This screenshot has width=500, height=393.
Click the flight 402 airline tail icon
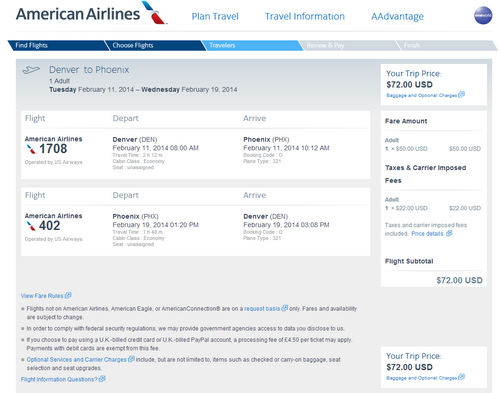[x=31, y=226]
